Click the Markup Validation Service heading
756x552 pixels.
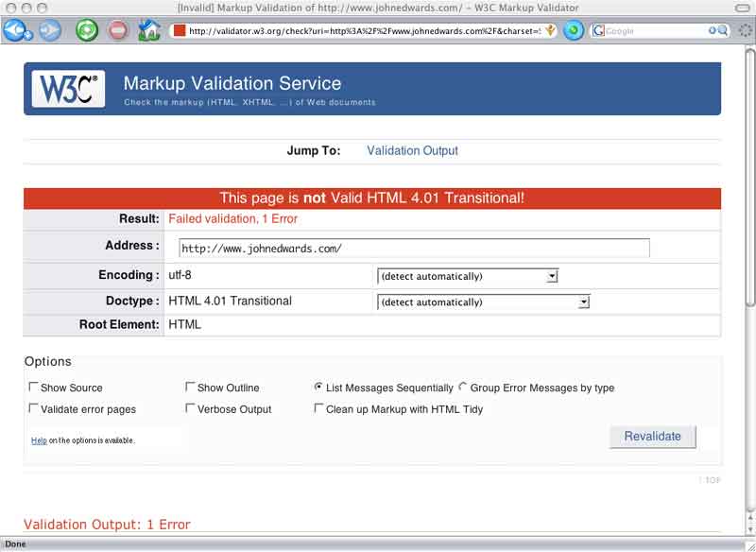click(x=232, y=83)
